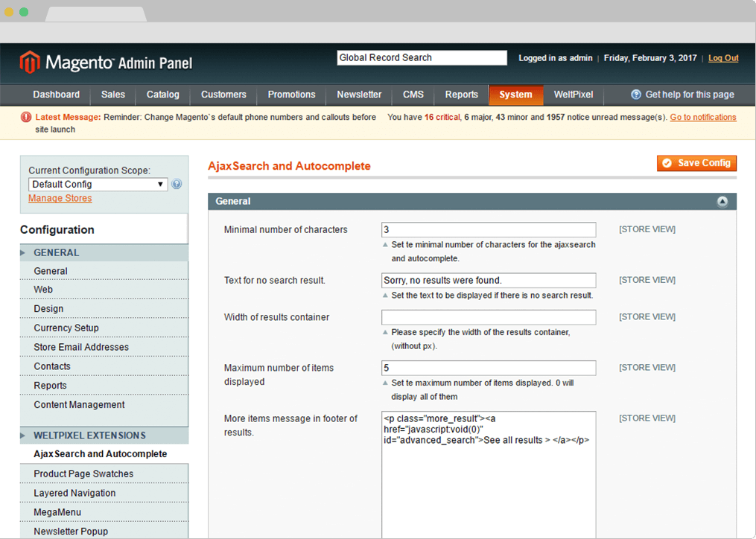Focus the Global Record Search field

tap(422, 58)
